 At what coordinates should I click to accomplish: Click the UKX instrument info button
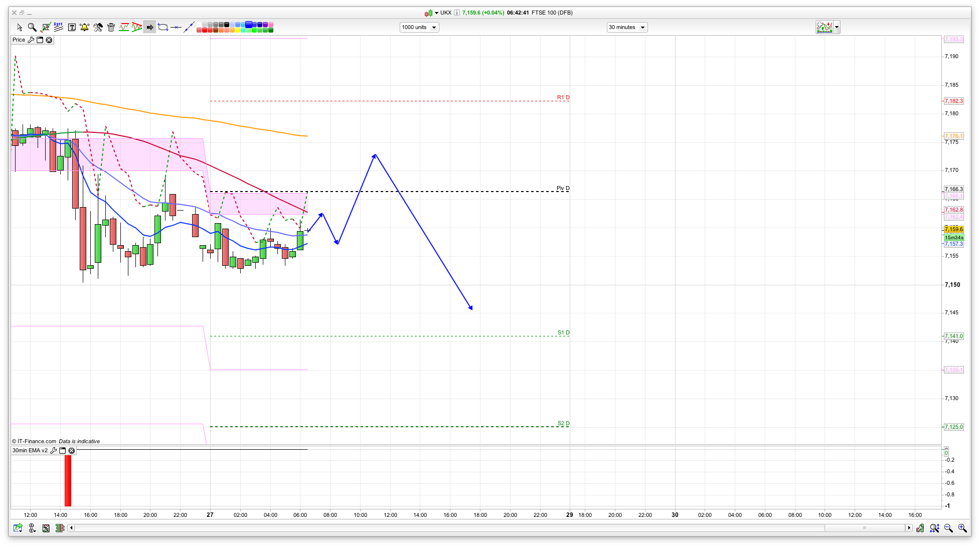(457, 13)
